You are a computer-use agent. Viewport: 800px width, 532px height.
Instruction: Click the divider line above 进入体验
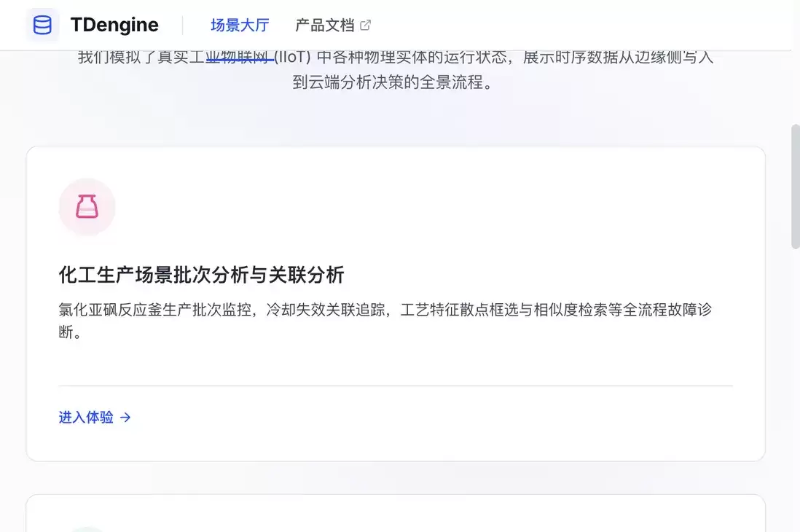click(396, 386)
